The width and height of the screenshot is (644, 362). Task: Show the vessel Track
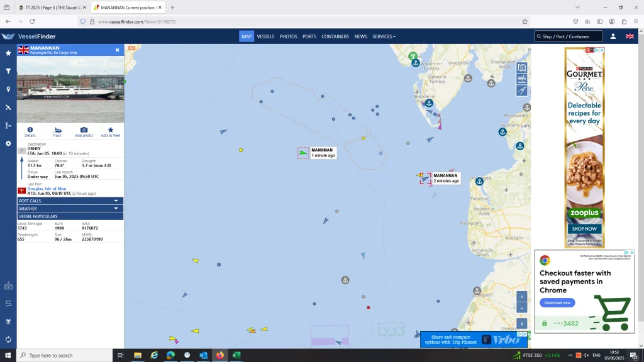[x=57, y=132]
